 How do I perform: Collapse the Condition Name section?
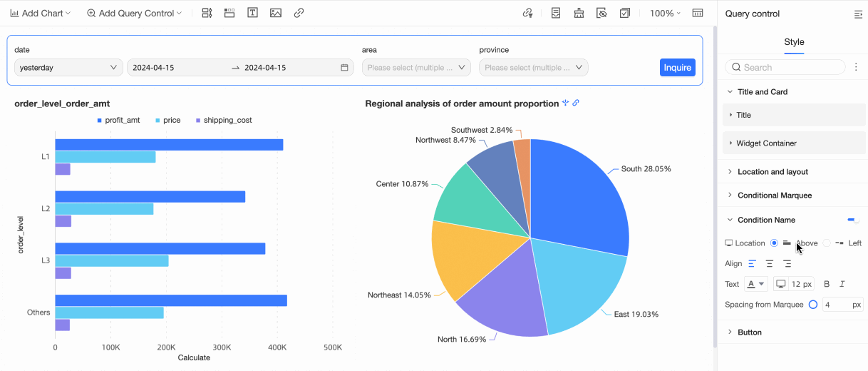point(730,220)
